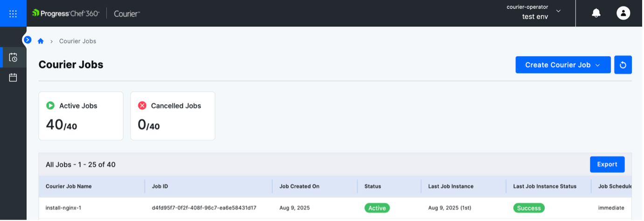644x221 pixels.
Task: Open the user profile avatar menu
Action: point(623,13)
